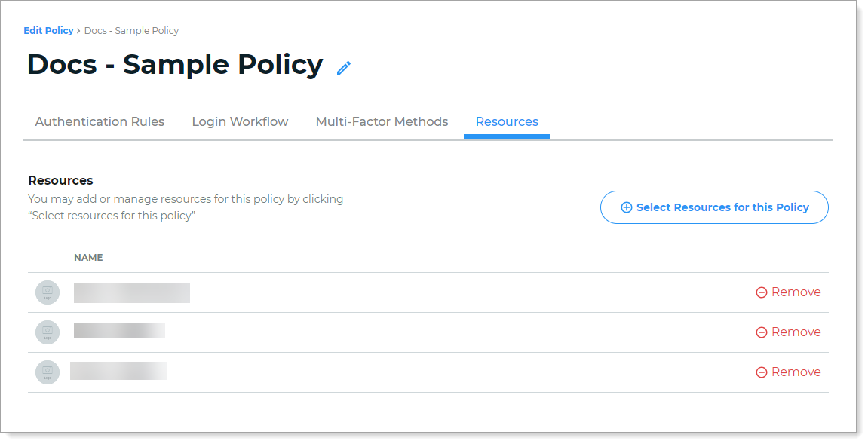
Task: Click the second resource's round RDP icon
Action: [x=48, y=332]
